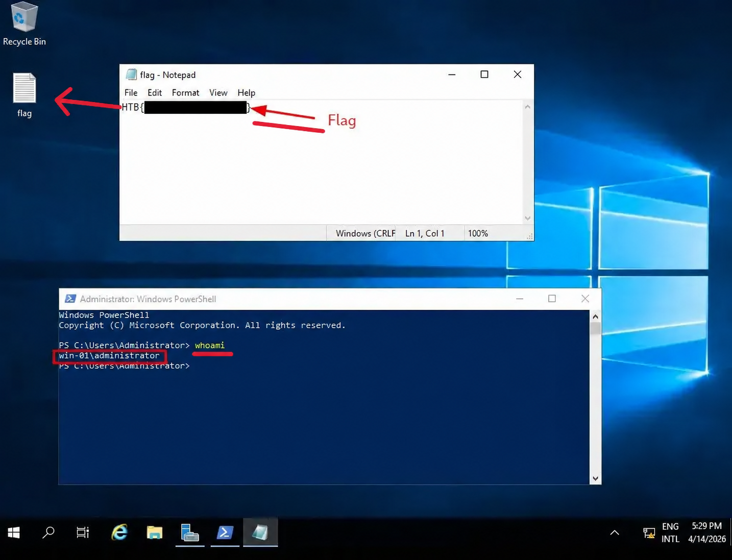Minimize the flag Notepad window

(452, 75)
